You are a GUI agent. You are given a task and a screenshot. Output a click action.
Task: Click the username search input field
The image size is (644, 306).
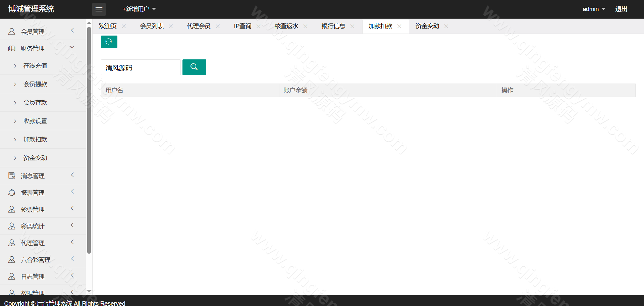coord(141,67)
